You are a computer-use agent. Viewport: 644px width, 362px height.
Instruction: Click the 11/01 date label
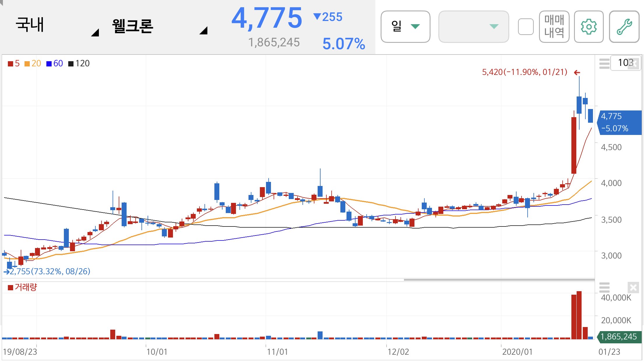[277, 352]
